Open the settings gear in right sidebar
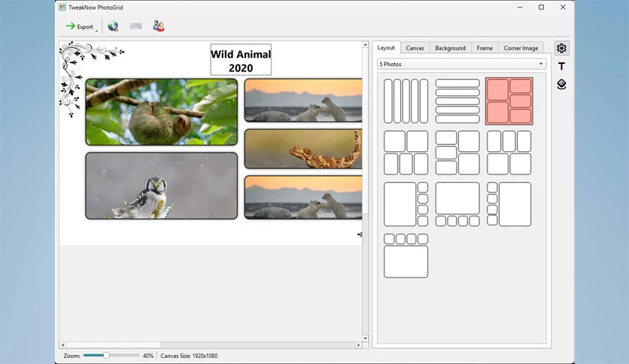Screen dimensions: 629x364 pyautogui.click(x=561, y=48)
